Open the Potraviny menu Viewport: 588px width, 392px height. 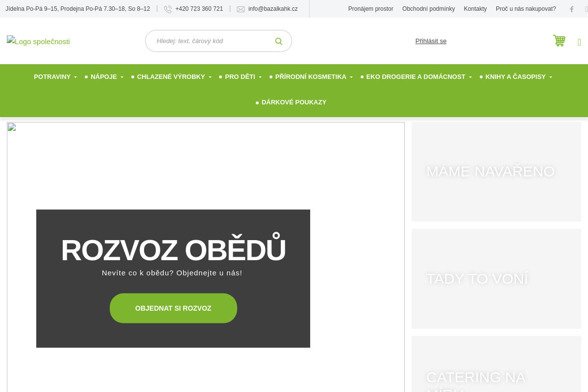pyautogui.click(x=55, y=77)
